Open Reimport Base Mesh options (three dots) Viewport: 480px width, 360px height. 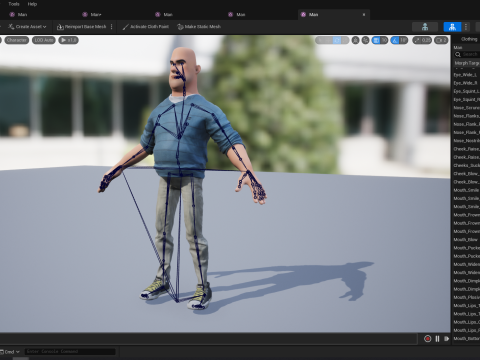click(x=112, y=27)
